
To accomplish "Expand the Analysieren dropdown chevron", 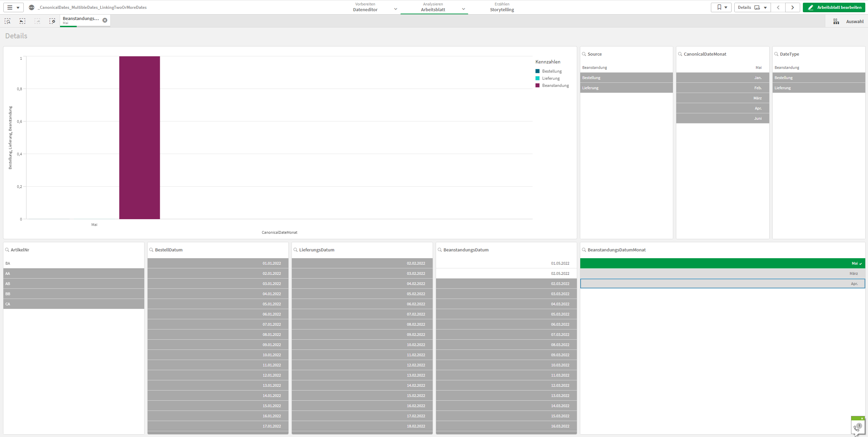I will pyautogui.click(x=463, y=9).
